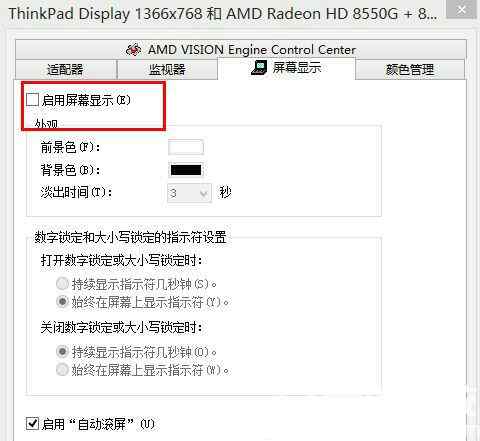Image resolution: width=480 pixels, height=441 pixels.
Task: Close the ThinkPad Display properties dialog
Action: (x=461, y=9)
